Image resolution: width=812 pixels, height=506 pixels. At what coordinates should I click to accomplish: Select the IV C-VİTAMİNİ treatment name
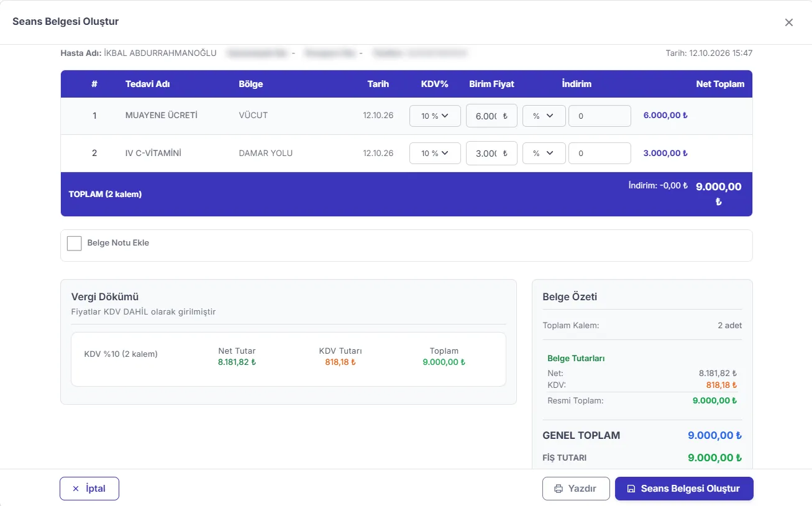(x=153, y=153)
